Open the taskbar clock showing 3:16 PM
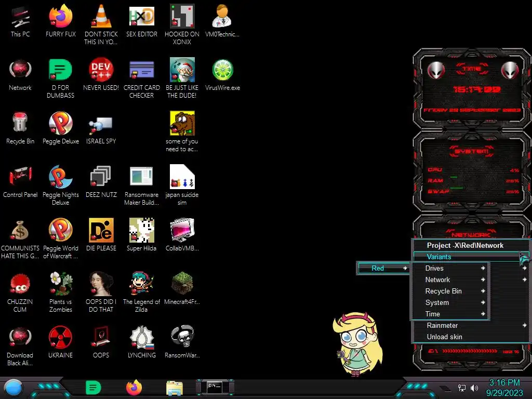The height and width of the screenshot is (399, 532). point(504,388)
